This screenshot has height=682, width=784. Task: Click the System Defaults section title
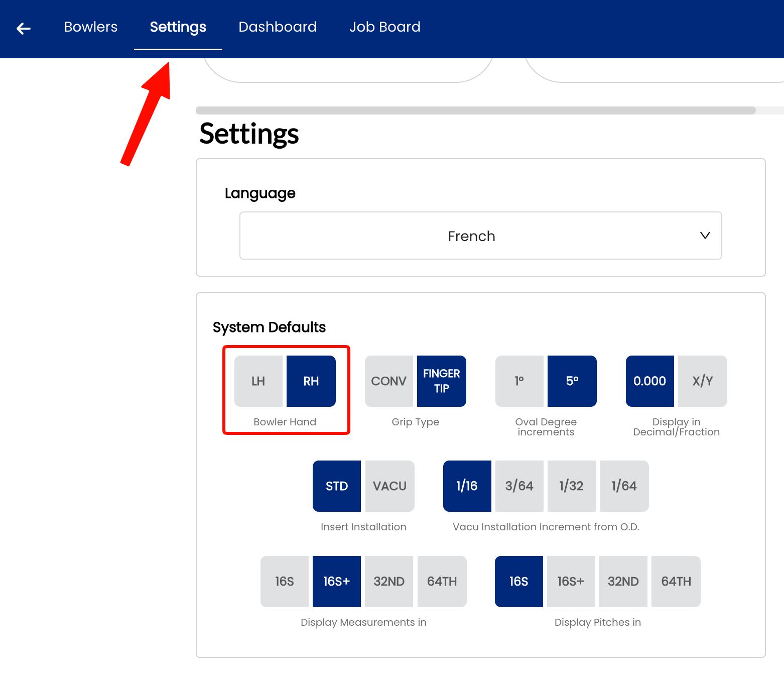(x=270, y=327)
